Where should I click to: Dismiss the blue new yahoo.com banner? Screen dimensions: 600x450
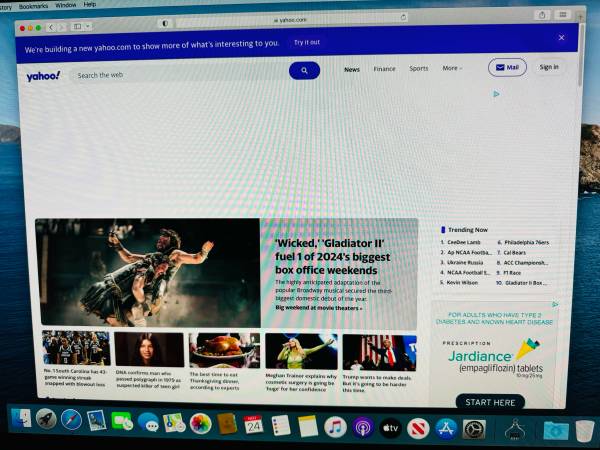pos(561,38)
